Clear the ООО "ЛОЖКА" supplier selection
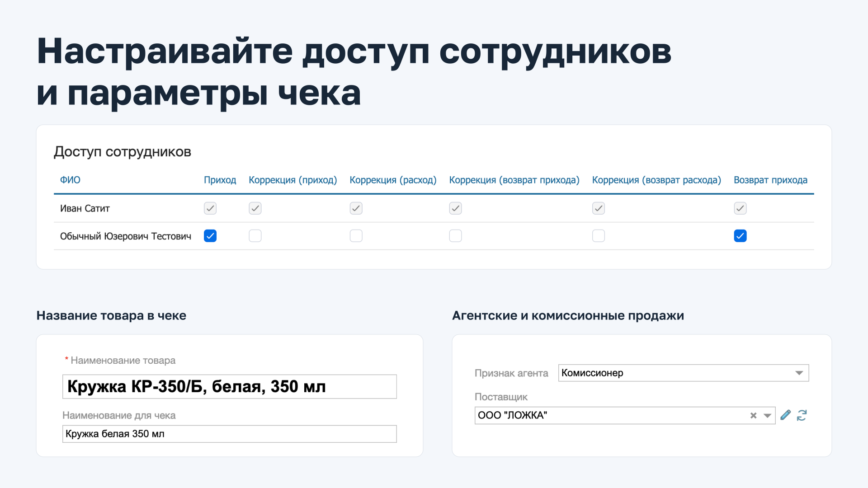 pos(753,415)
